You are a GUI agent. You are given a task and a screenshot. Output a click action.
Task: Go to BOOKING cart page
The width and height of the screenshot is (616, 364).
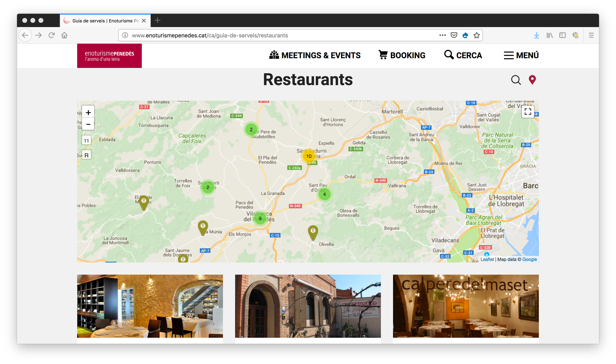pyautogui.click(x=402, y=55)
